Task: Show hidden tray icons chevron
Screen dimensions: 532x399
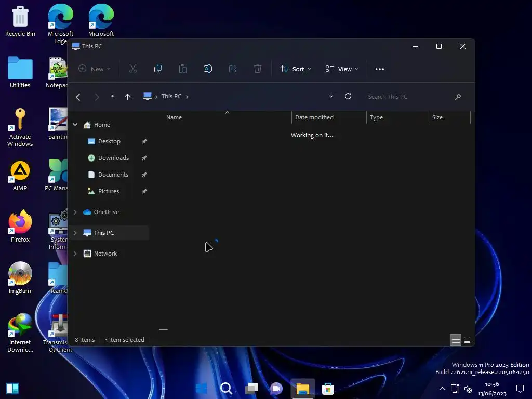Action: point(442,389)
